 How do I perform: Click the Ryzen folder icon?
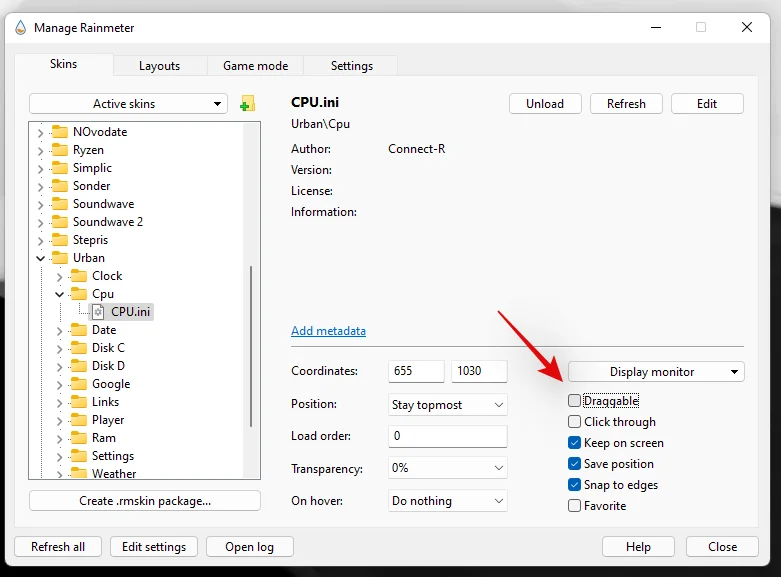tap(60, 149)
